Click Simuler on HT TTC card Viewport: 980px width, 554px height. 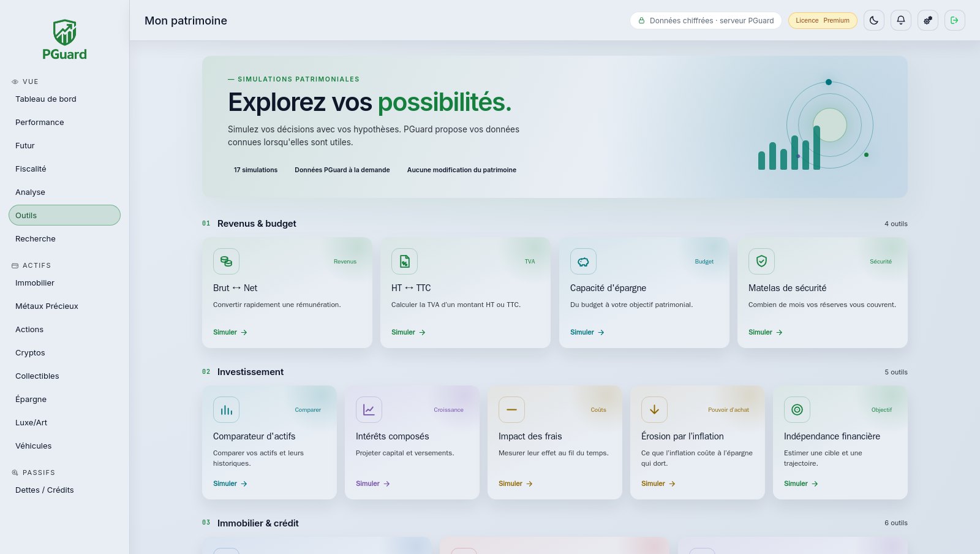(409, 332)
